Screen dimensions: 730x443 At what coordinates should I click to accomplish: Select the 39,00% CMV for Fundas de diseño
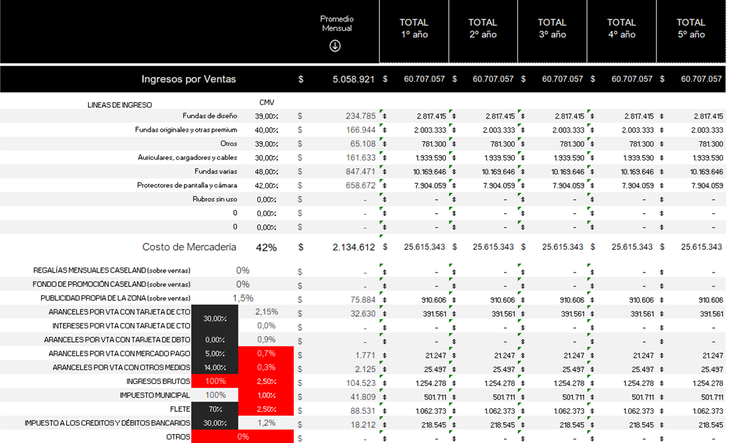pos(266,116)
